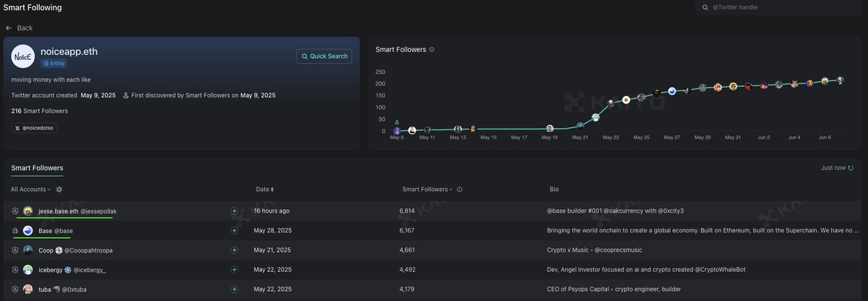Click the 'May 28, 2025' date cell
The image size is (868, 301).
(273, 230)
